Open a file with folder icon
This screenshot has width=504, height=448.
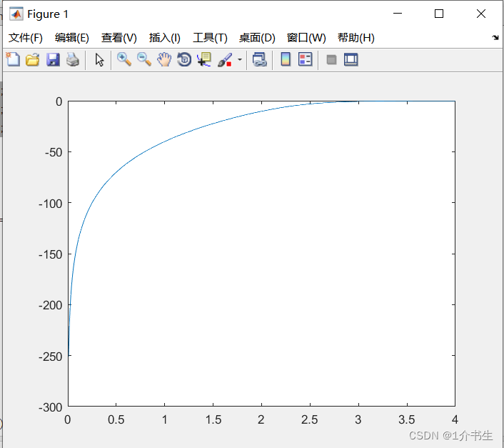pos(33,59)
